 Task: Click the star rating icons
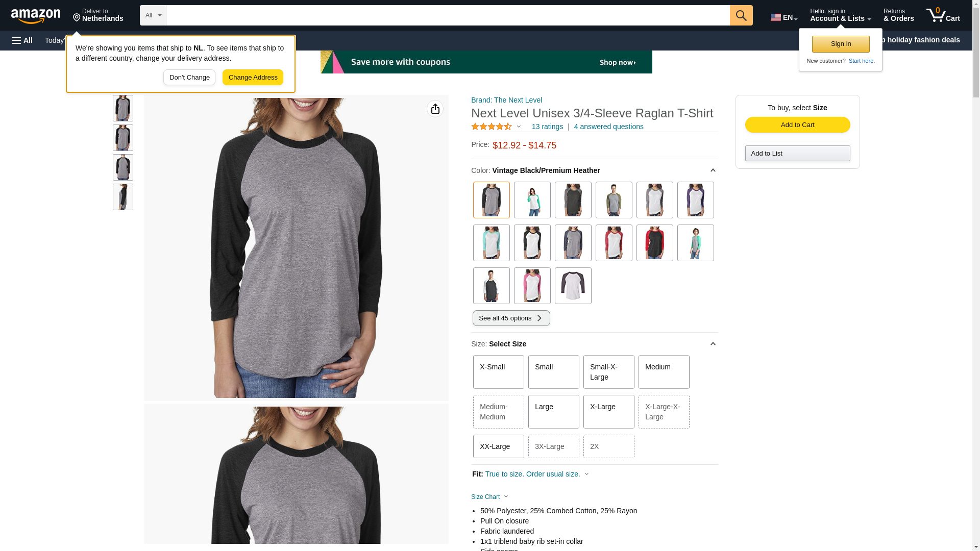click(x=492, y=127)
